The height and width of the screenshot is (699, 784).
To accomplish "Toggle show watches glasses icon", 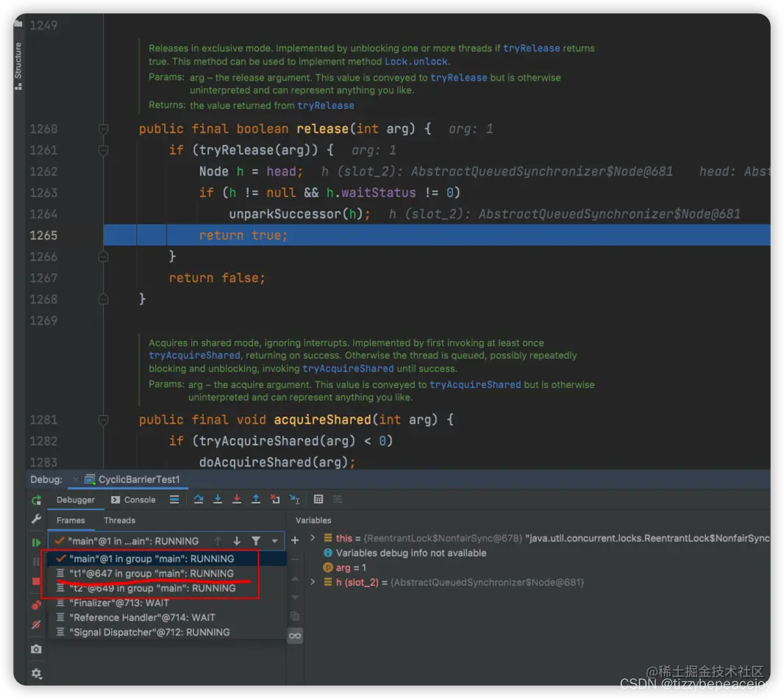I will point(295,636).
